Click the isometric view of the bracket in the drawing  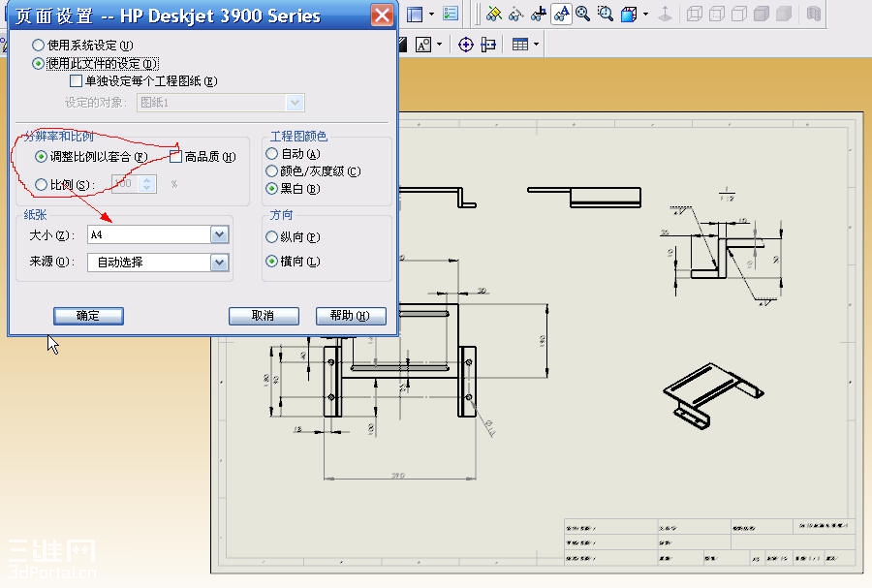(x=713, y=395)
